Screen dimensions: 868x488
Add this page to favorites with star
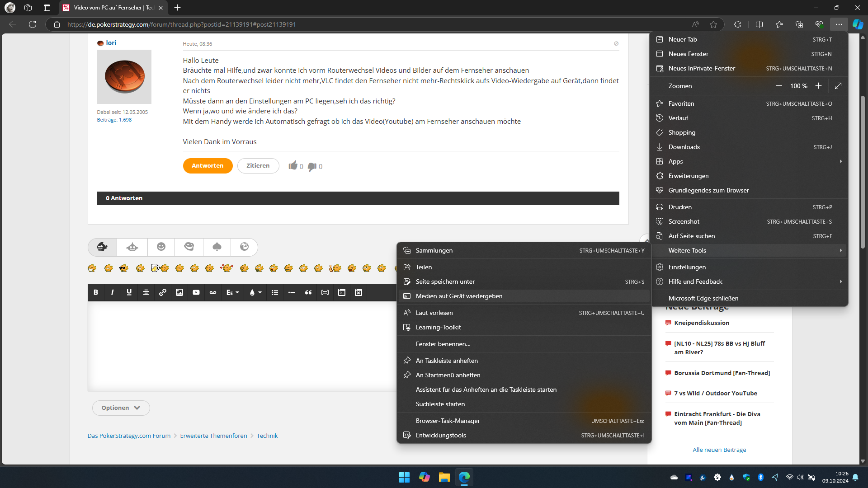tap(713, 24)
